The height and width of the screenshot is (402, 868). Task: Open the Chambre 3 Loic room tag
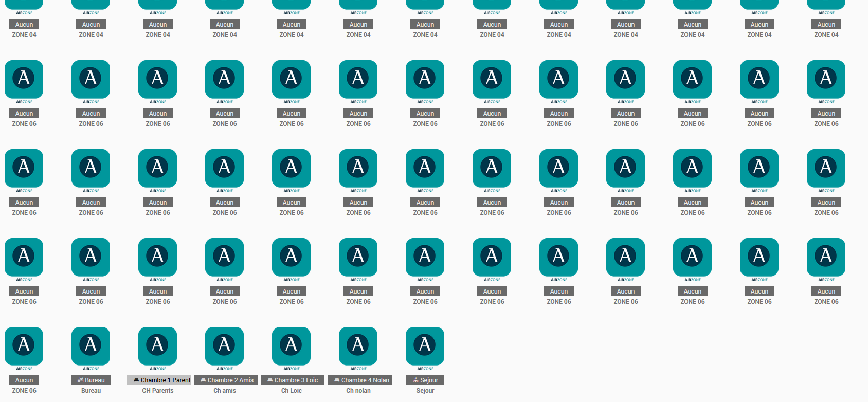(292, 380)
